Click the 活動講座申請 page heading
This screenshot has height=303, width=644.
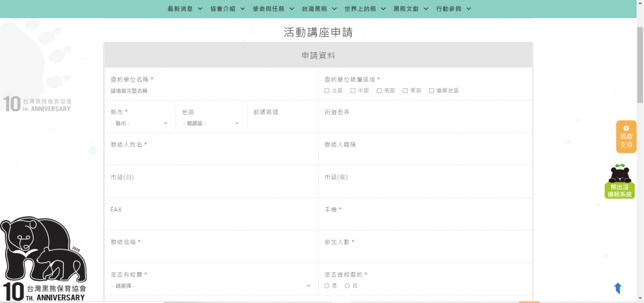point(318,32)
